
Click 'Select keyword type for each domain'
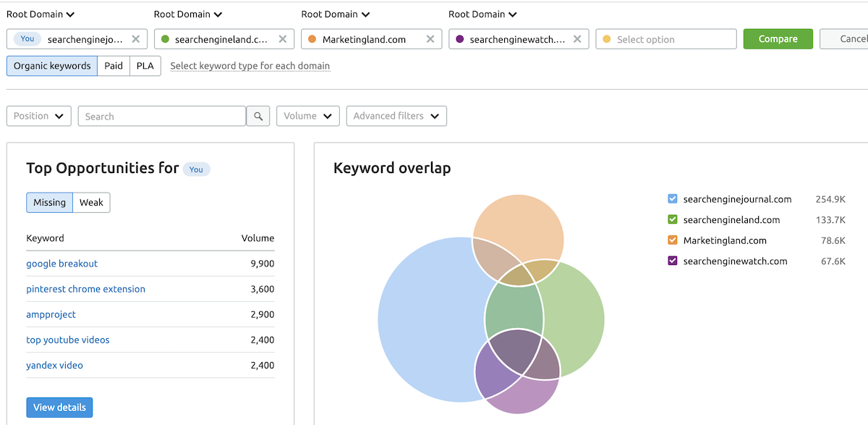pyautogui.click(x=250, y=65)
